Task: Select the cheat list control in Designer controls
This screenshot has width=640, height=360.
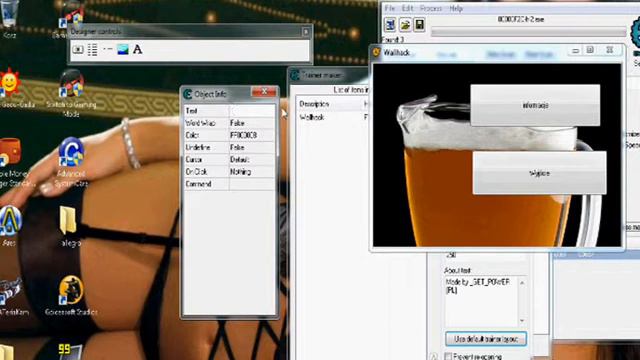Action: pos(93,50)
